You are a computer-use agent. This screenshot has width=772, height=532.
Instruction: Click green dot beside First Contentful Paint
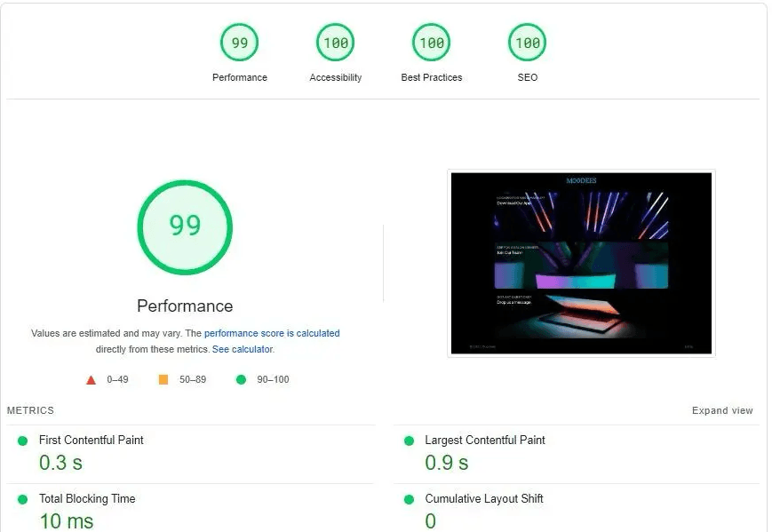point(23,441)
